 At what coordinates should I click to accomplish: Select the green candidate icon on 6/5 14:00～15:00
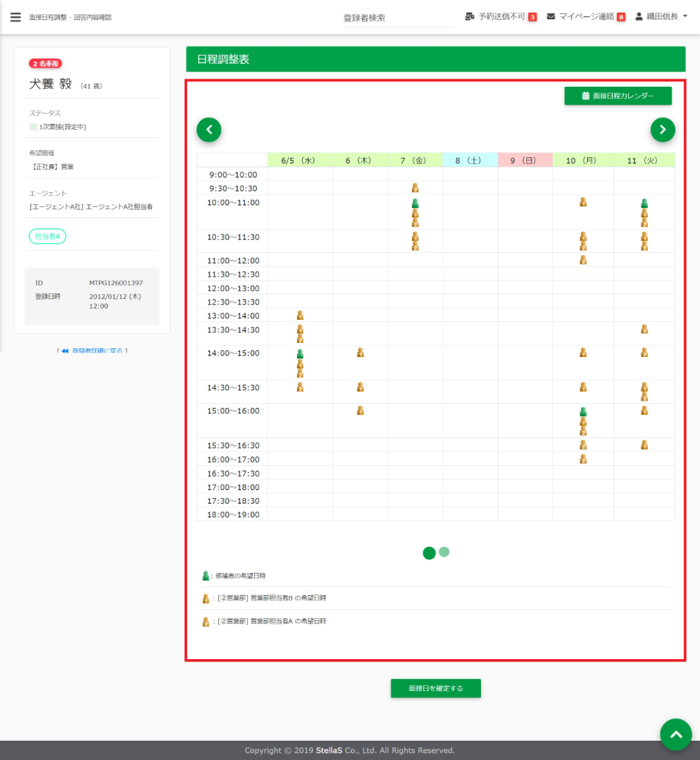(x=300, y=354)
